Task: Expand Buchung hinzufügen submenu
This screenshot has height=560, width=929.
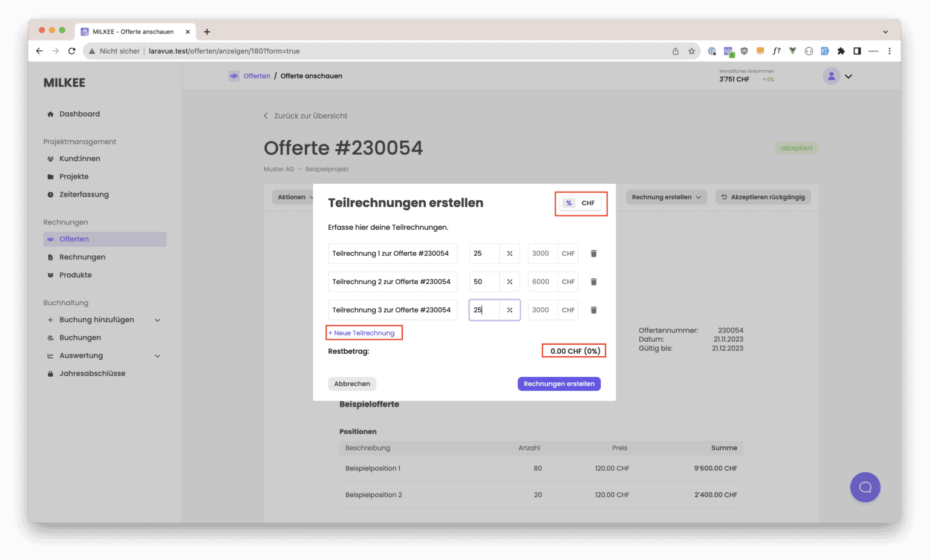Action: pos(157,320)
